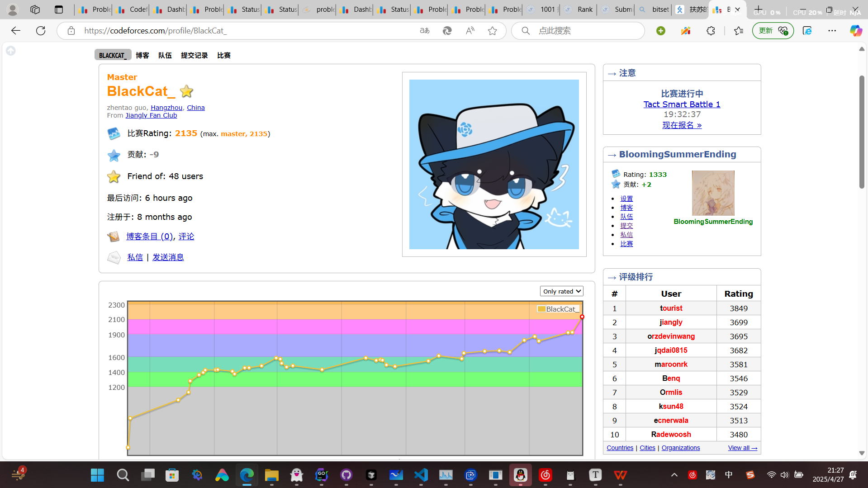Open Tact Smart Battle 1 contest link

(x=682, y=104)
